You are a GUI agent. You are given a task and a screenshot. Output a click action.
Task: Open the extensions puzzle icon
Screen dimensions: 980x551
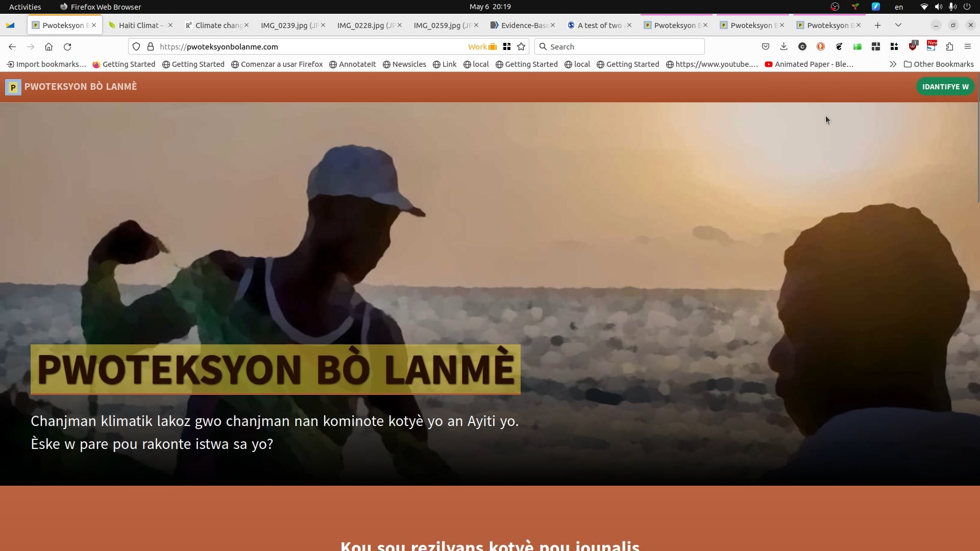[x=949, y=46]
